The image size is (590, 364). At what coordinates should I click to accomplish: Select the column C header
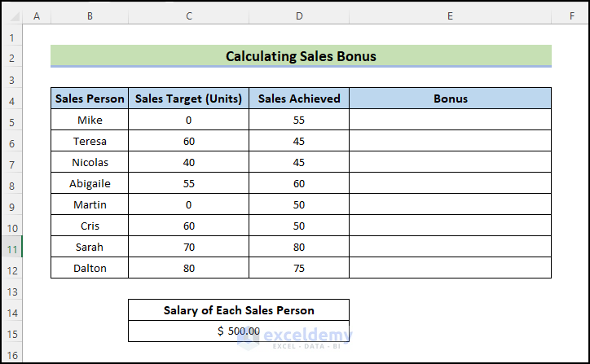188,15
